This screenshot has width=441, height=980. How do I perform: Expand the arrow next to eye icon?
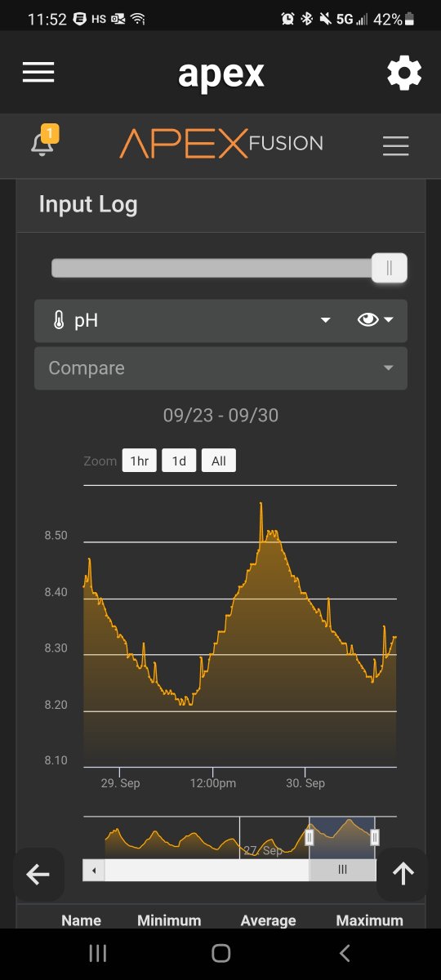[389, 320]
